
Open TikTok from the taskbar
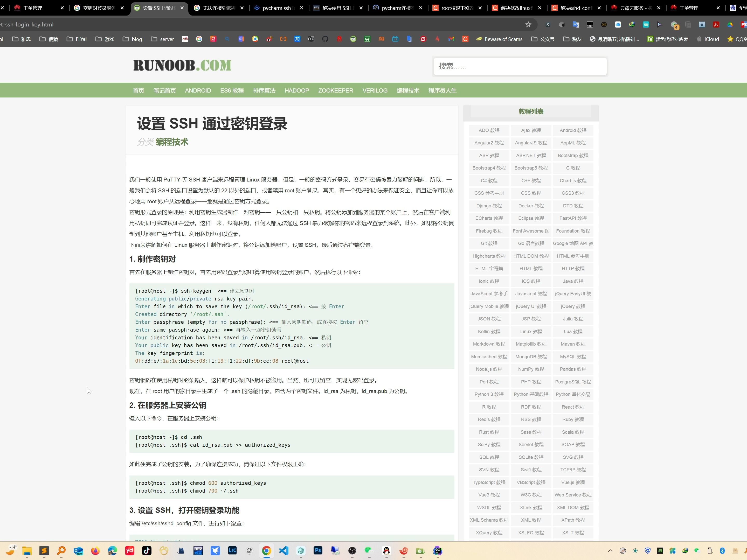tap(147, 551)
